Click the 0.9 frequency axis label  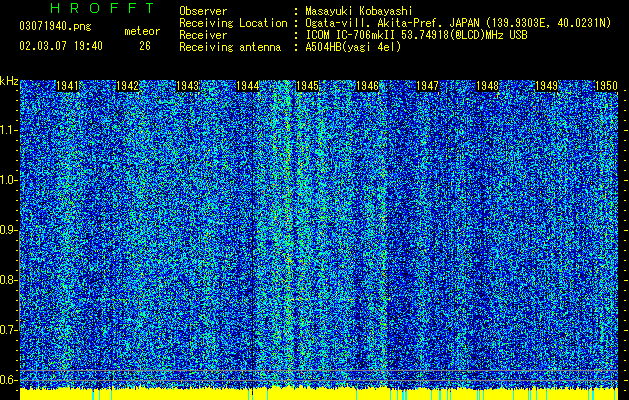pyautogui.click(x=8, y=230)
